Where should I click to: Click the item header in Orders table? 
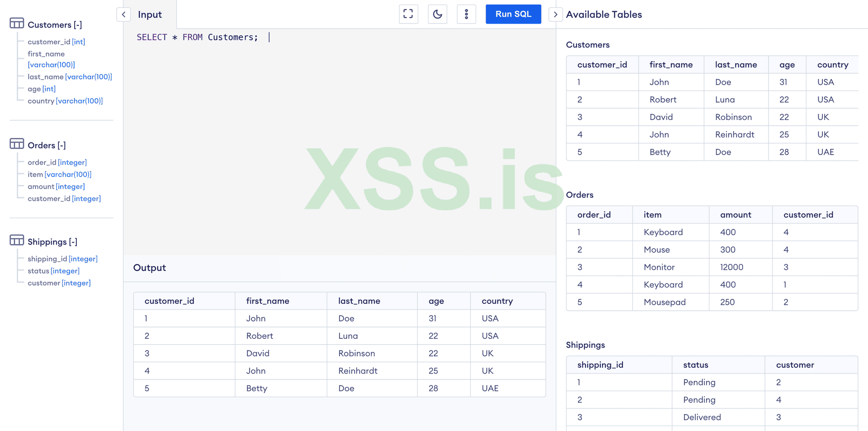coord(652,215)
